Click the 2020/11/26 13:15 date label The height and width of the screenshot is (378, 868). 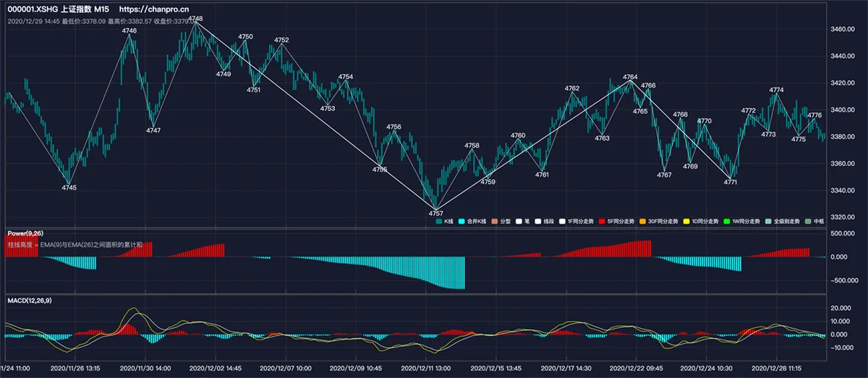[75, 369]
